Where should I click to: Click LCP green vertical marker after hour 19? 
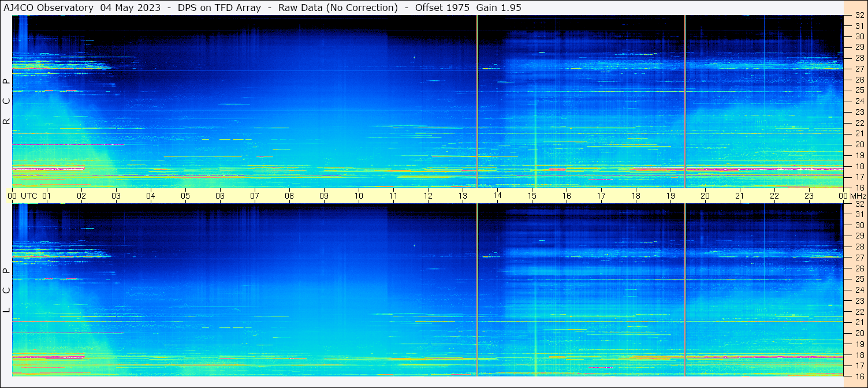coord(685,290)
